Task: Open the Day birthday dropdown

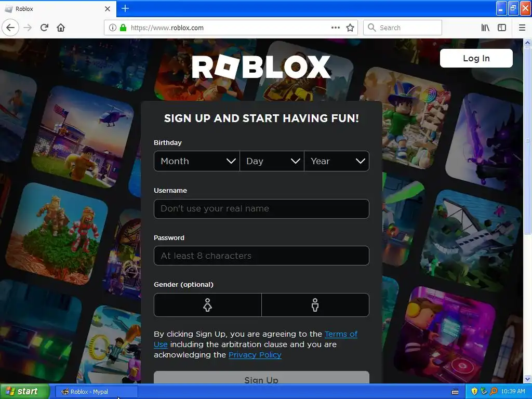Action: coord(272,161)
